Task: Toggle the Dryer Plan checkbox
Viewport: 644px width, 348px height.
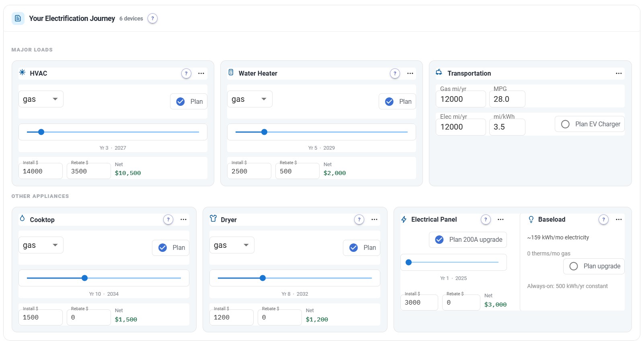Action: [x=362, y=247]
